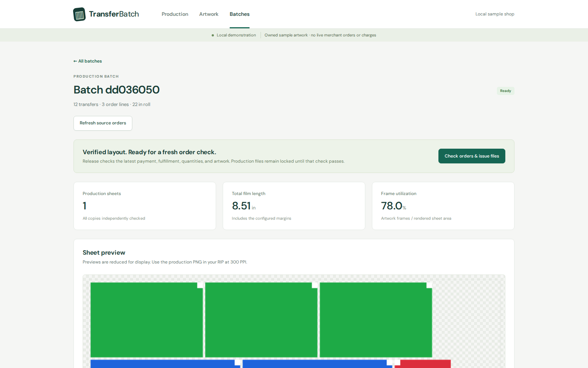Click Check orders & issue files button
Viewport: 588px width, 368px height.
[472, 156]
